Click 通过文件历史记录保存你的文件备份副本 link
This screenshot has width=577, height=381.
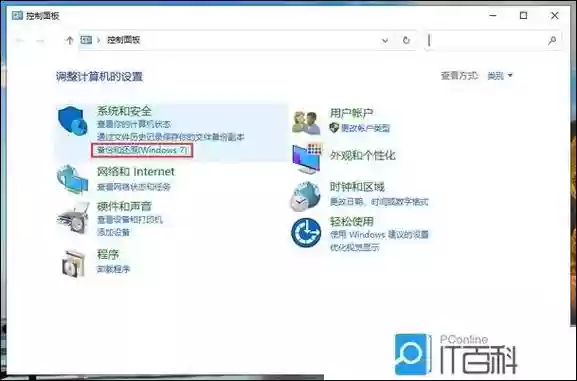pyautogui.click(x=170, y=137)
